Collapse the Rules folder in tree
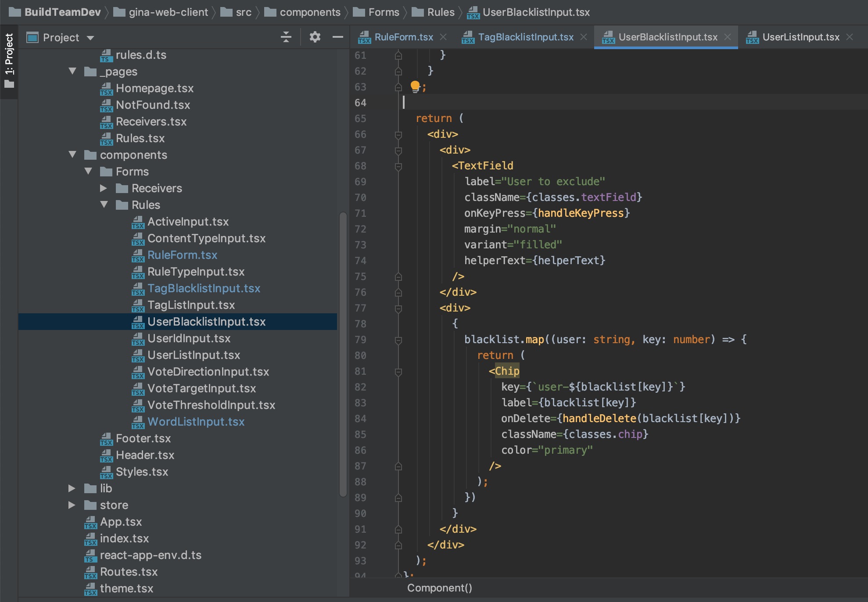This screenshot has height=602, width=868. [x=104, y=204]
